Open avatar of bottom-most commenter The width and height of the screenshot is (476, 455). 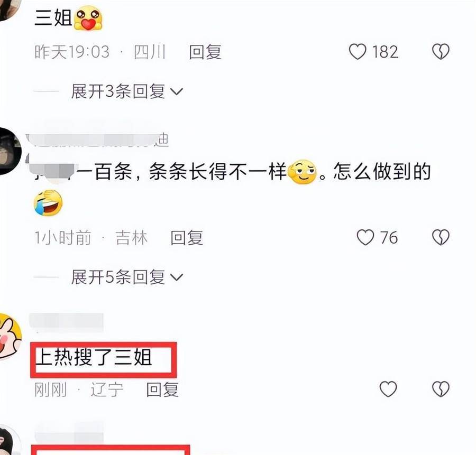[10, 440]
